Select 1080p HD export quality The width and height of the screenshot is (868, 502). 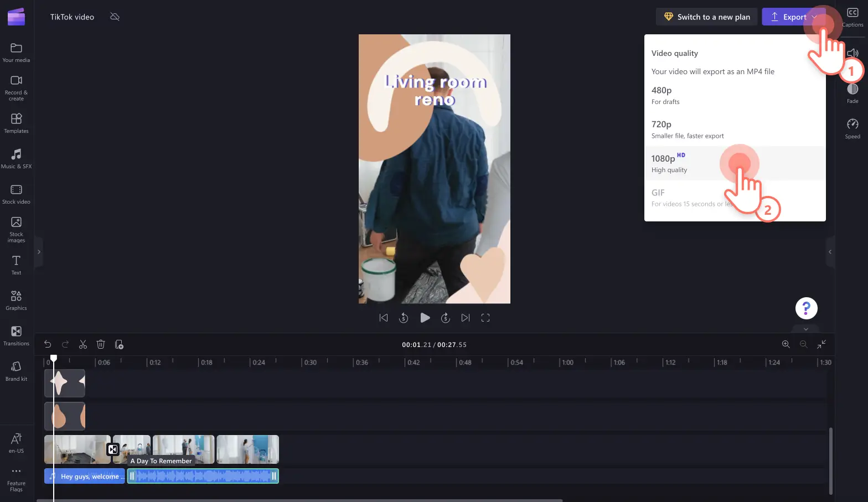(x=735, y=163)
